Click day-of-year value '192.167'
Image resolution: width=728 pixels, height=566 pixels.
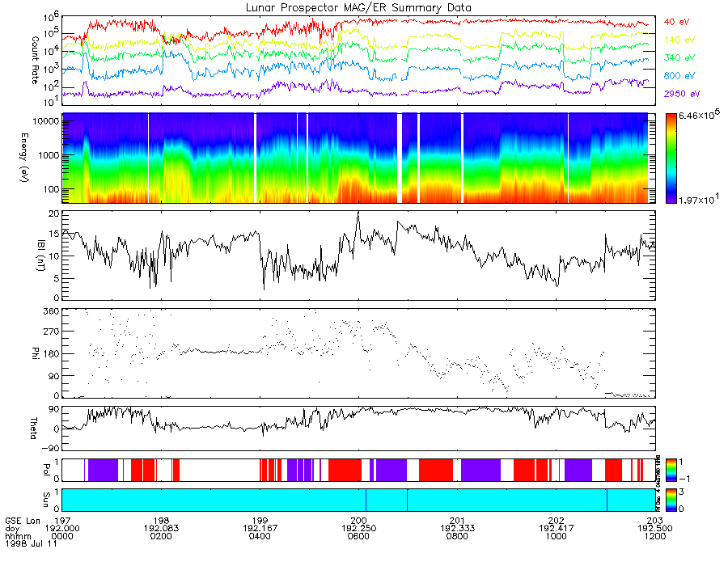[260, 529]
